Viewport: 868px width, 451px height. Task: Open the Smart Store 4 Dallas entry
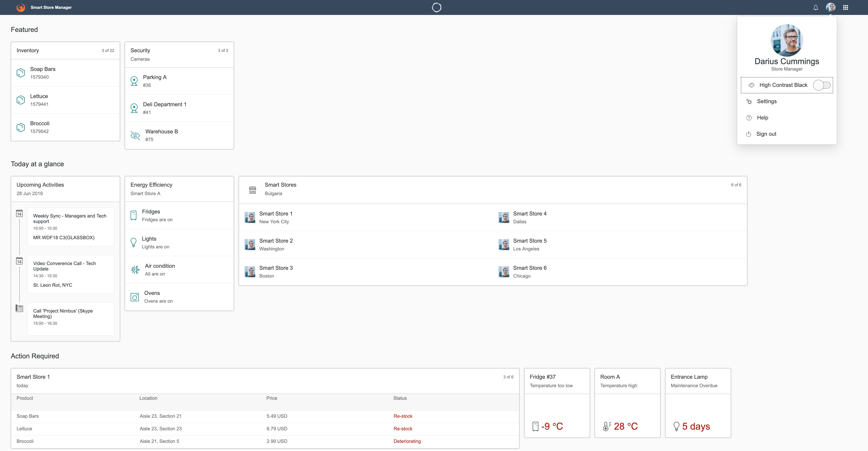[x=529, y=217]
